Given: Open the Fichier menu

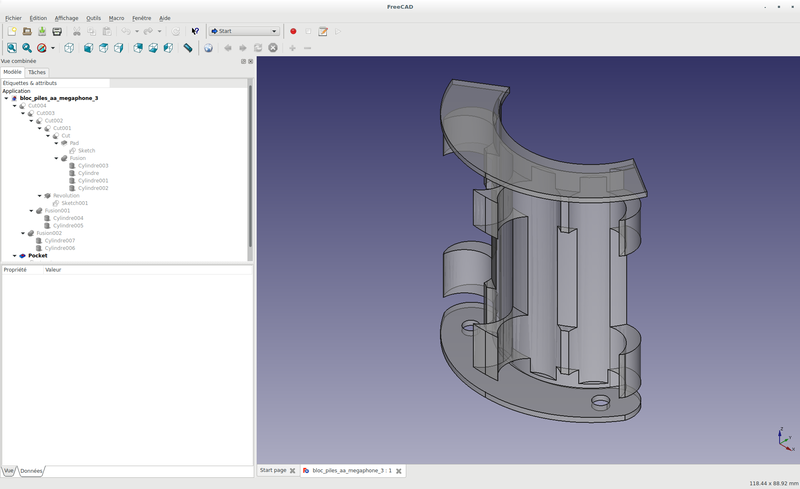Looking at the screenshot, I should 13,18.
